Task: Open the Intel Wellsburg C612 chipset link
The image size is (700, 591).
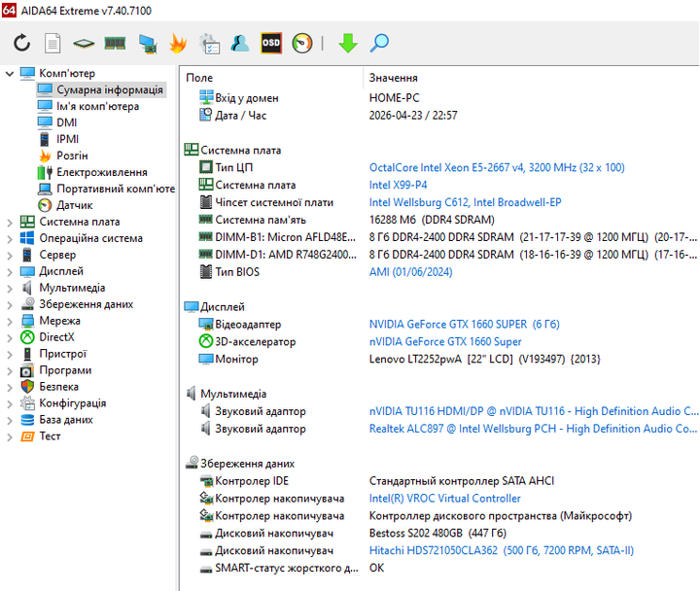Action: pyautogui.click(x=465, y=202)
